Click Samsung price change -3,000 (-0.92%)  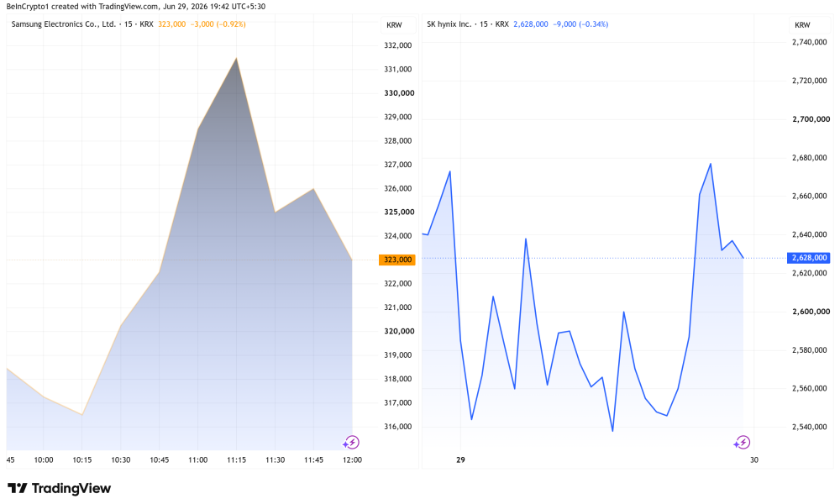click(218, 24)
